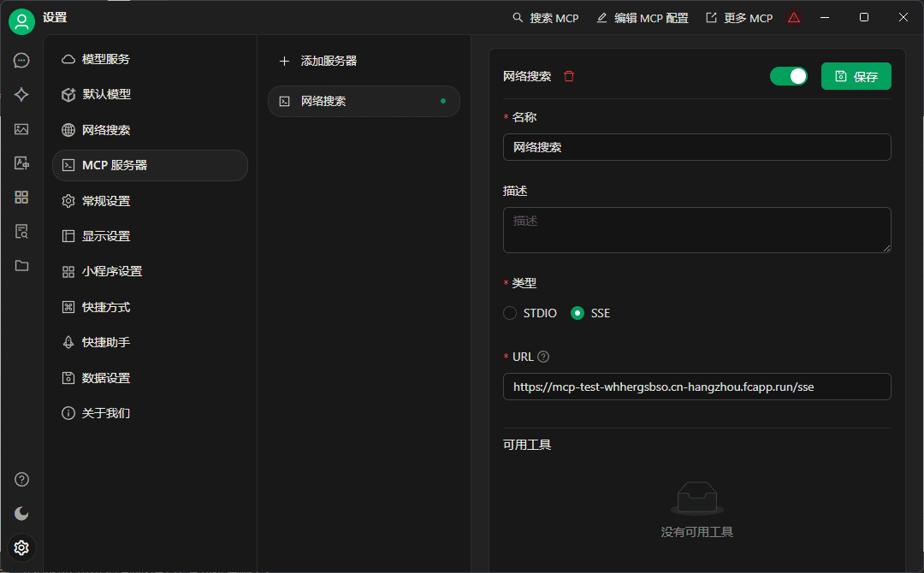Click 编辑 MCP 配置 button
This screenshot has width=924, height=573.
(x=643, y=18)
